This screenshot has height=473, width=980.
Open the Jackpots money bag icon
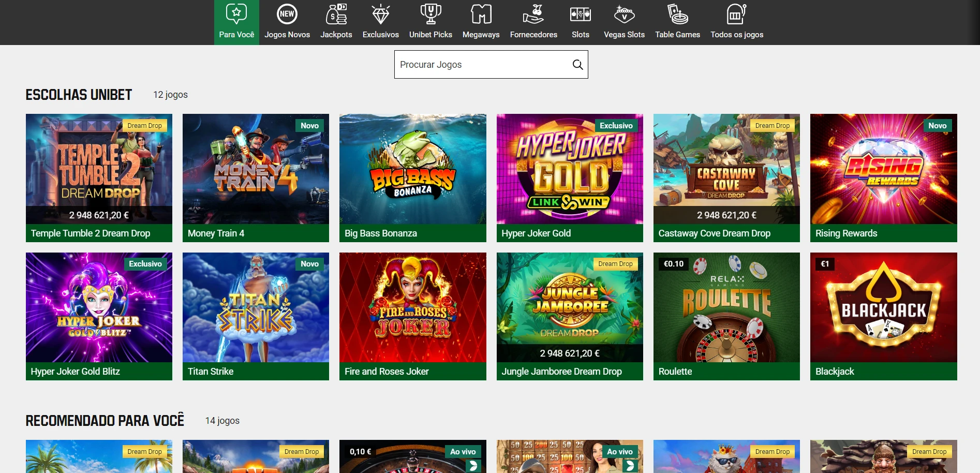336,14
